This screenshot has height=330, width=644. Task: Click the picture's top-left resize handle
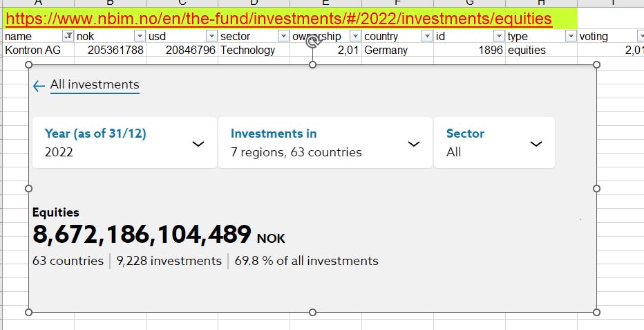click(x=29, y=64)
